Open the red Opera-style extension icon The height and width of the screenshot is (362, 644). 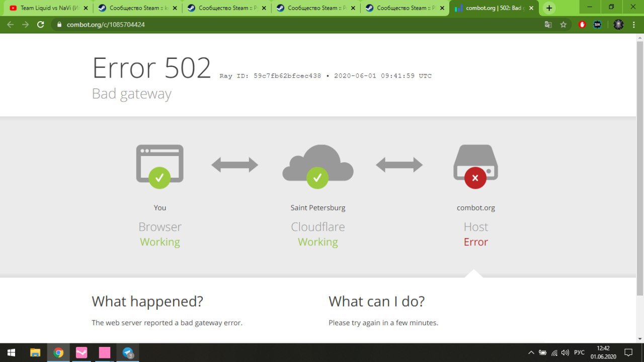pos(582,24)
